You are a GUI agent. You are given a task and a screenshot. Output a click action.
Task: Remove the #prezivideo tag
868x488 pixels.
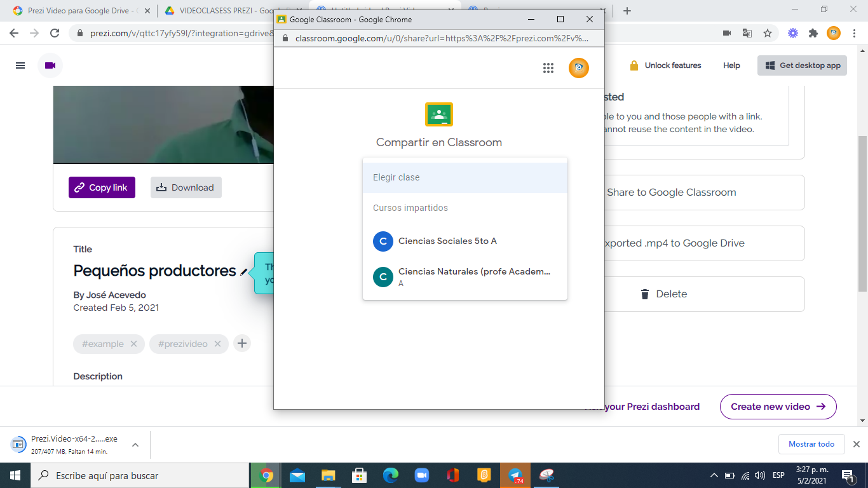[217, 344]
